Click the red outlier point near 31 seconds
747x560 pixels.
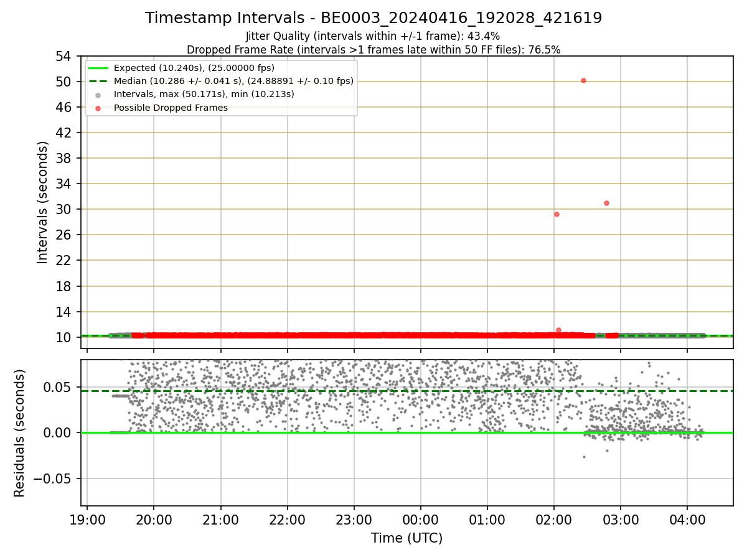[606, 203]
